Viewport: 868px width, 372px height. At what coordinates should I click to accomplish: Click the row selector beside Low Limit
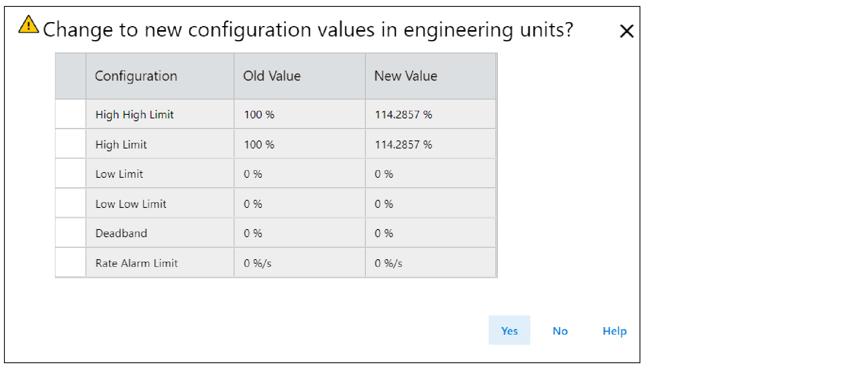click(x=71, y=174)
